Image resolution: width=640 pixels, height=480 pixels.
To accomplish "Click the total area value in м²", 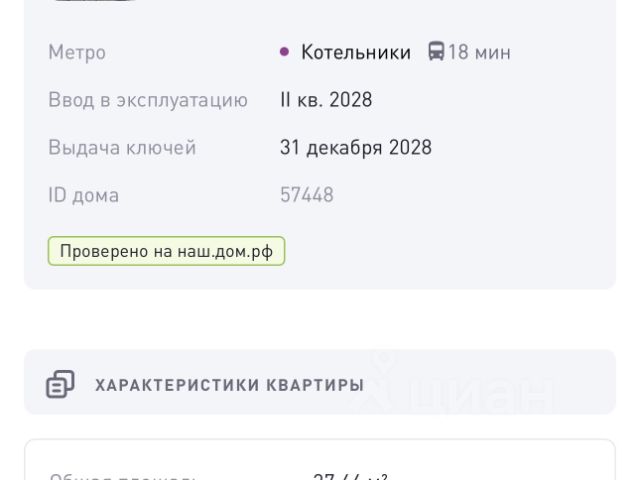I will tap(350, 476).
